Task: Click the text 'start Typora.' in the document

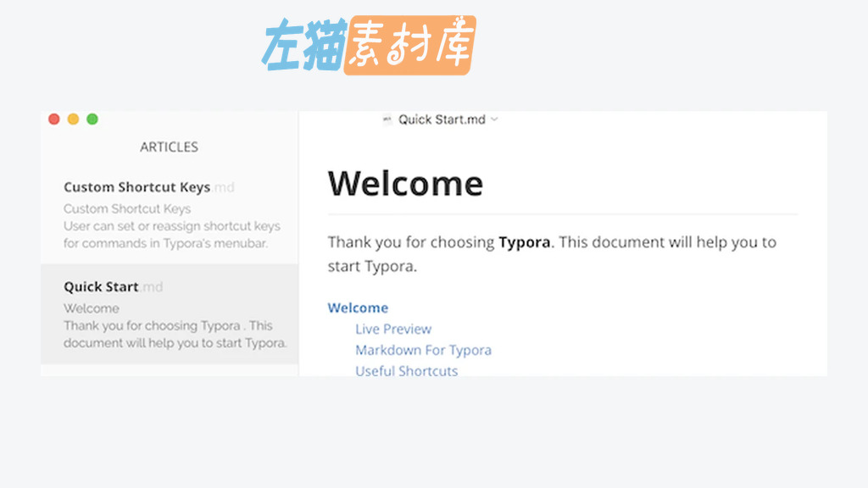Action: coord(372,266)
